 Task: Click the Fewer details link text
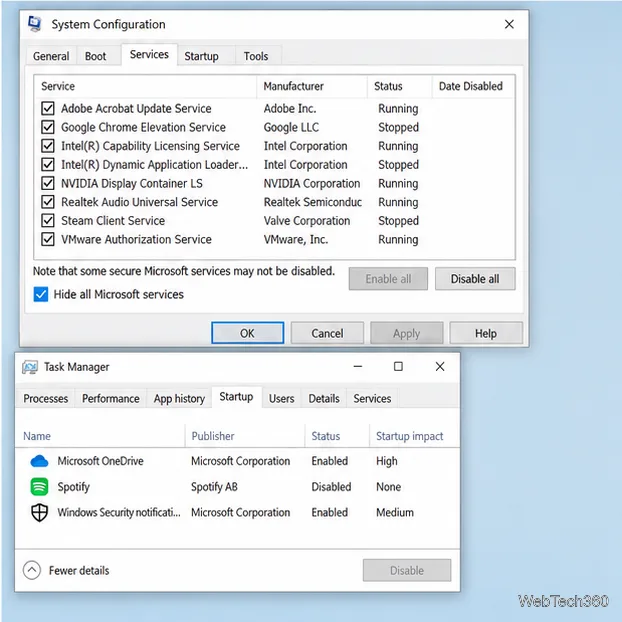(79, 570)
